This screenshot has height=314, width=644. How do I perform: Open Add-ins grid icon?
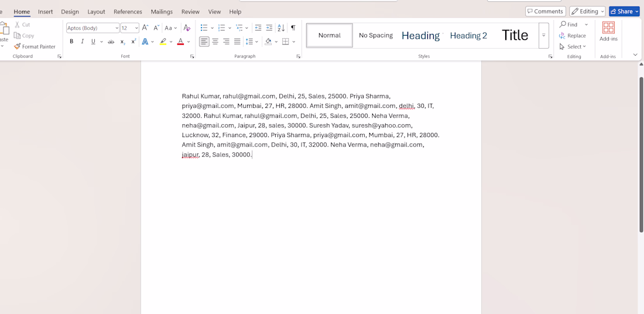click(x=608, y=28)
